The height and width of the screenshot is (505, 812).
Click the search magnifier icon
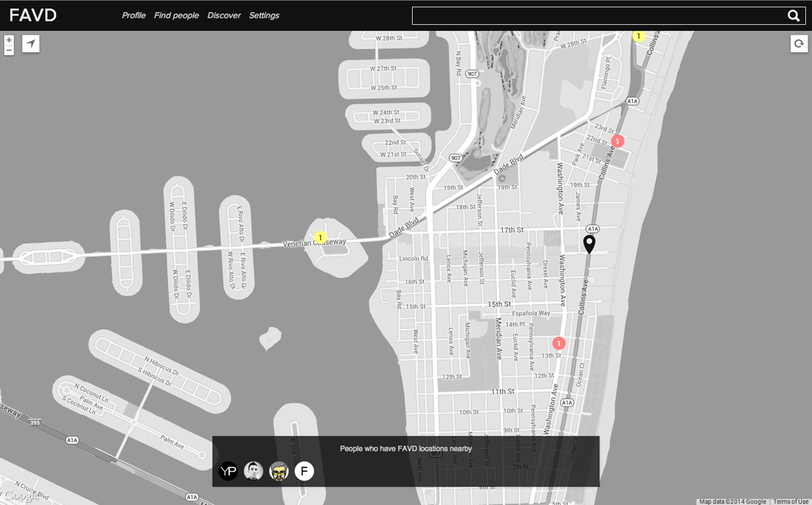pos(794,16)
